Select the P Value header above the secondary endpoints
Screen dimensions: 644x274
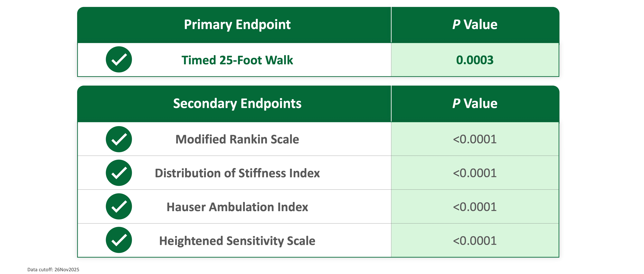[x=475, y=104]
